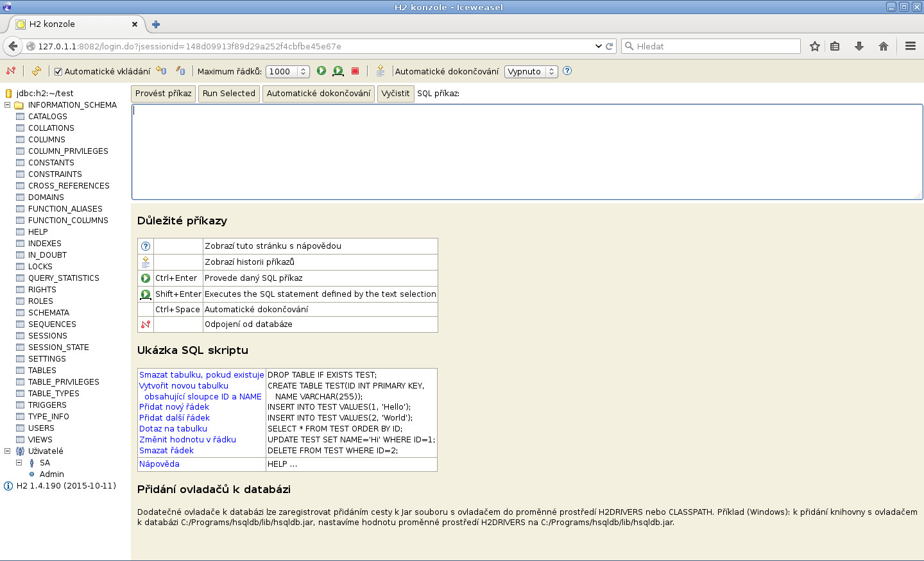
Task: Click the red Stop icon in toolbar
Action: point(355,71)
